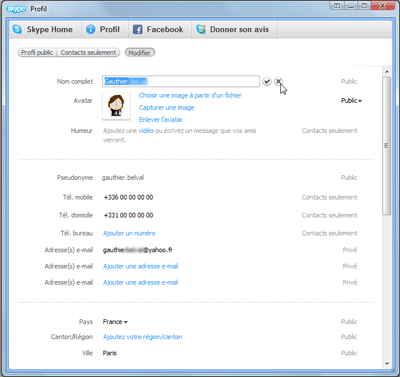Image resolution: width=400 pixels, height=377 pixels.
Task: Click the Skype logo in title bar
Action: point(16,9)
